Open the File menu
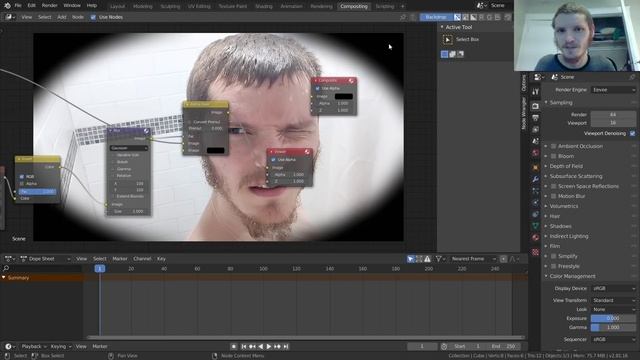This screenshot has height=360, width=640. point(18,6)
